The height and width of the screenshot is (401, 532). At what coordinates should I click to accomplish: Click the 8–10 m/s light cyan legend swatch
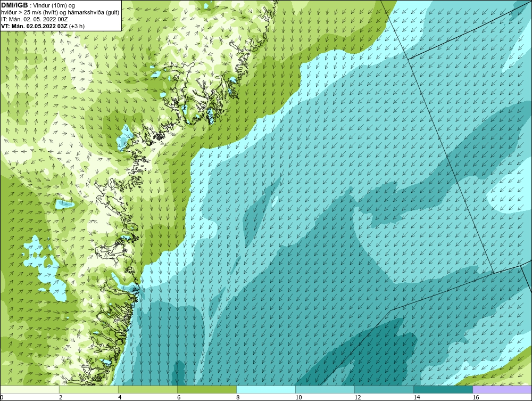point(266,389)
